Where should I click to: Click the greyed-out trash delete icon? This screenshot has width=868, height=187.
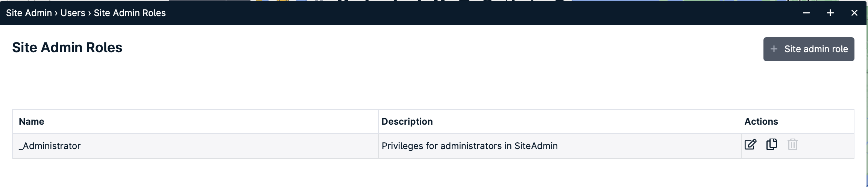click(x=792, y=145)
